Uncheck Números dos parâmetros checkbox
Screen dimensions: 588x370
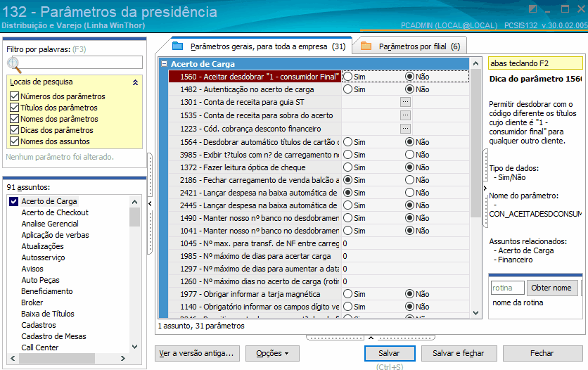14,96
